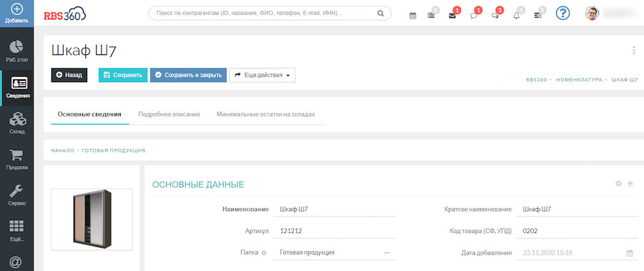The width and height of the screenshot is (644, 271).
Task: Edit the Наименование field
Action: 334,210
